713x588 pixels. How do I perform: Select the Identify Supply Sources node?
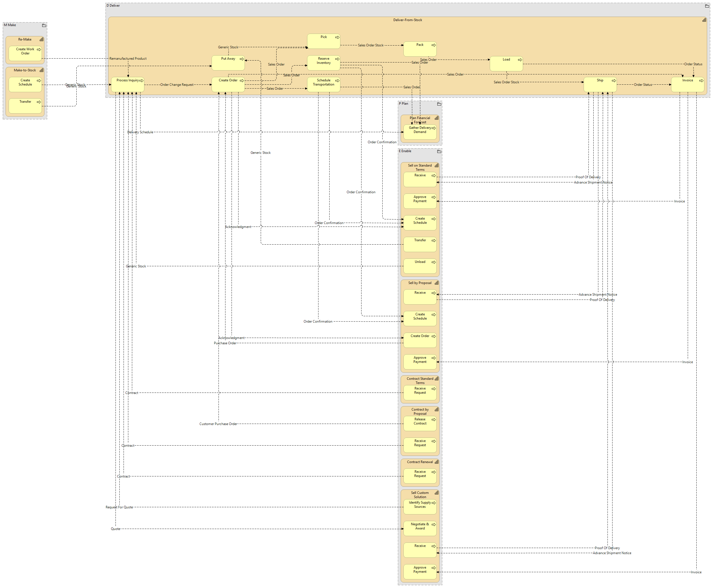click(x=420, y=508)
